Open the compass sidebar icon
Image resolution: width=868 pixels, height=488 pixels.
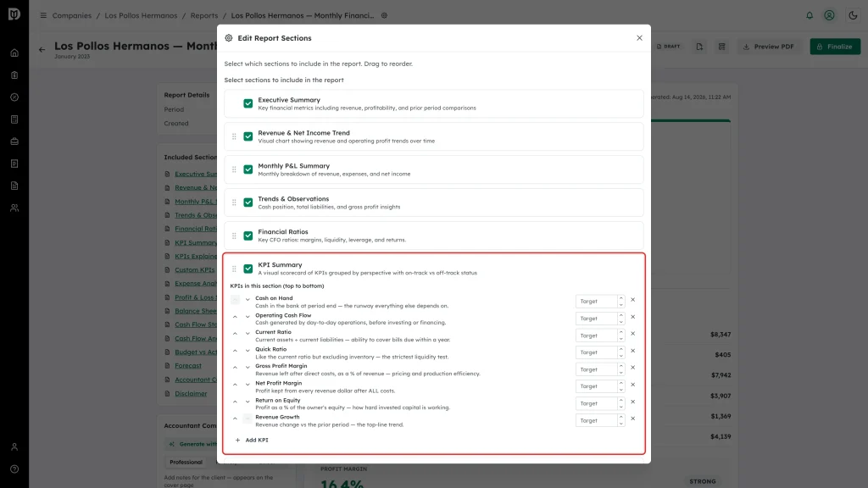point(14,97)
